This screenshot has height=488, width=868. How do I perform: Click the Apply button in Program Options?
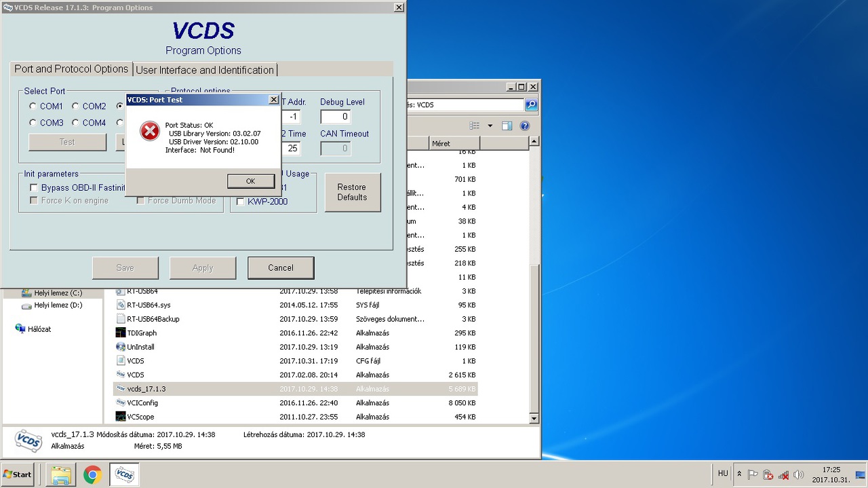point(203,268)
